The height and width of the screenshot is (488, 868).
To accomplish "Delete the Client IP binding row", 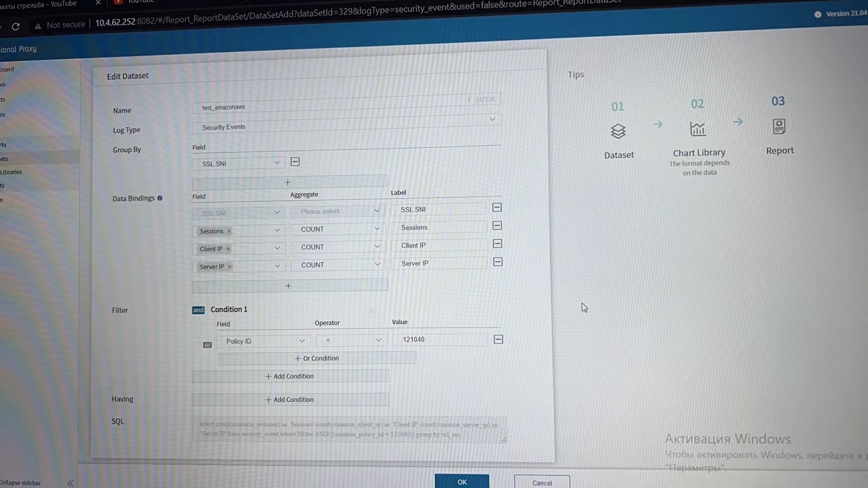I will pyautogui.click(x=497, y=244).
